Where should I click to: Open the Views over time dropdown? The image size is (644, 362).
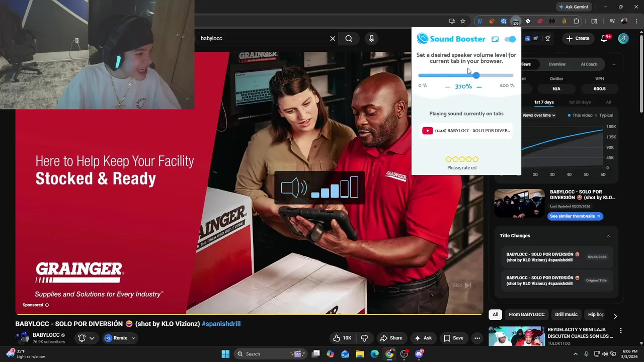[x=539, y=115]
